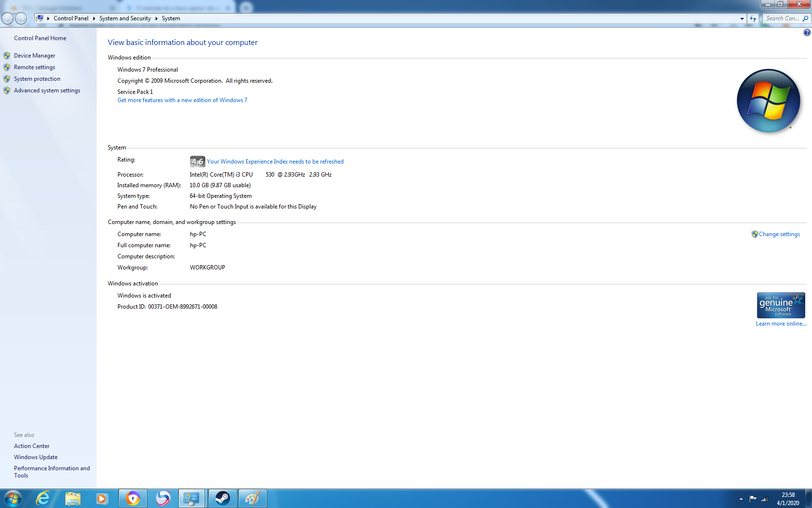The image size is (812, 508).
Task: Open Remote settings link
Action: [x=34, y=67]
